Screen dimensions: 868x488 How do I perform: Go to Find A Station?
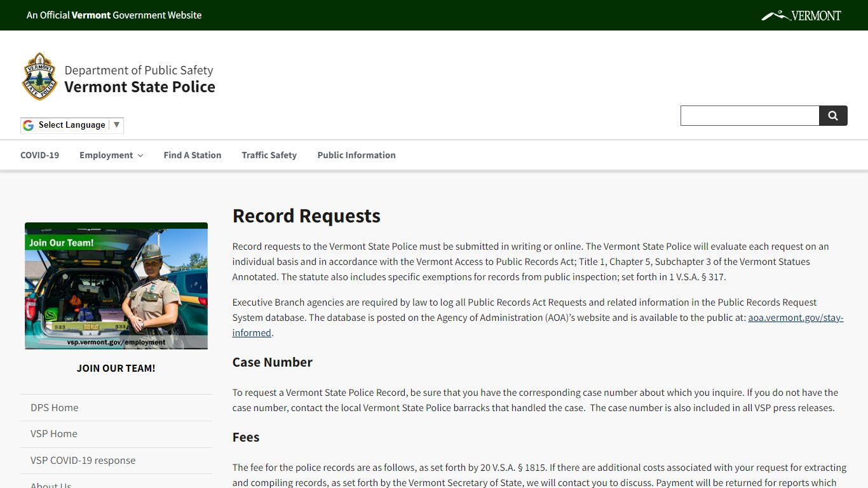[x=193, y=155]
